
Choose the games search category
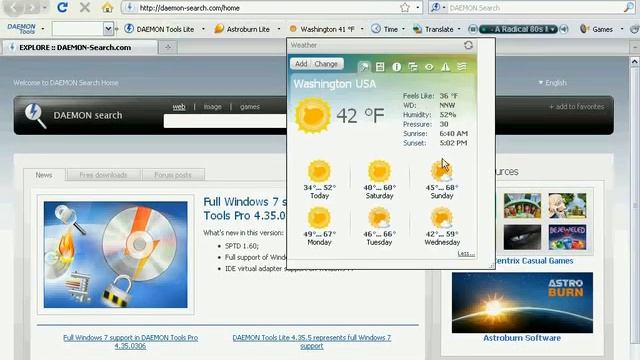coord(250,107)
